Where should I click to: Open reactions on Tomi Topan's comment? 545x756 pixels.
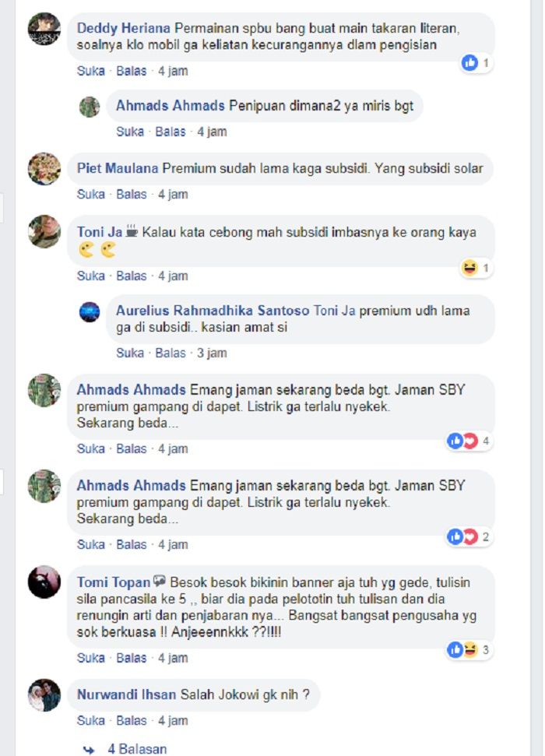(469, 649)
